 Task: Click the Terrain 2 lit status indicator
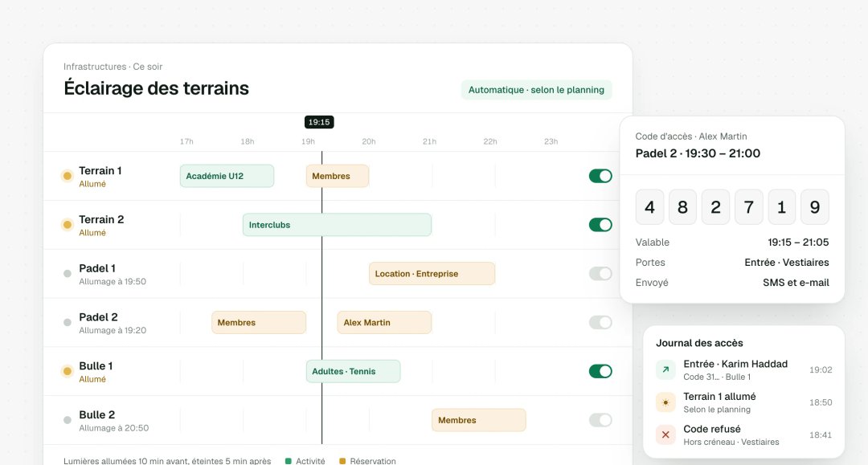tap(67, 225)
